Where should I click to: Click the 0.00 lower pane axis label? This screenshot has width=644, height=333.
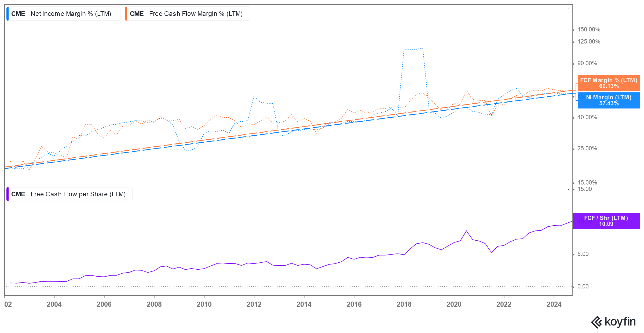583,287
